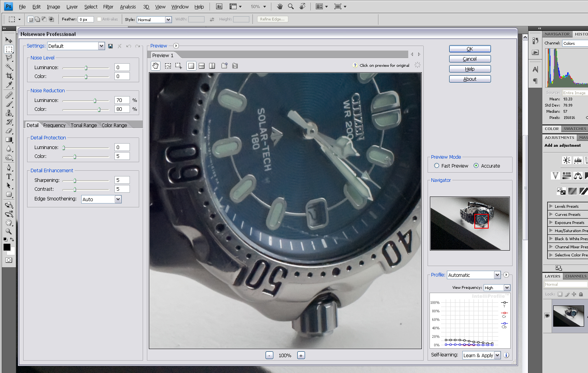Viewport: 588px width, 373px height.
Task: Choose the add region selection tool
Action: point(179,66)
